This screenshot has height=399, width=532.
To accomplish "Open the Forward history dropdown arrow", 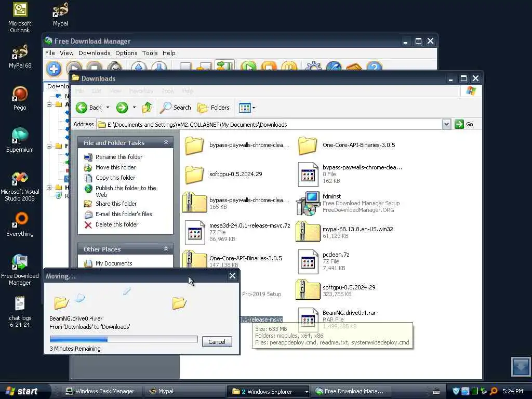I will (x=135, y=108).
